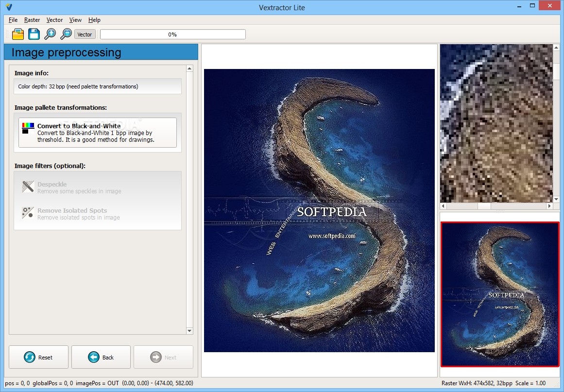564x392 pixels.
Task: Open the View menu
Action: (75, 20)
